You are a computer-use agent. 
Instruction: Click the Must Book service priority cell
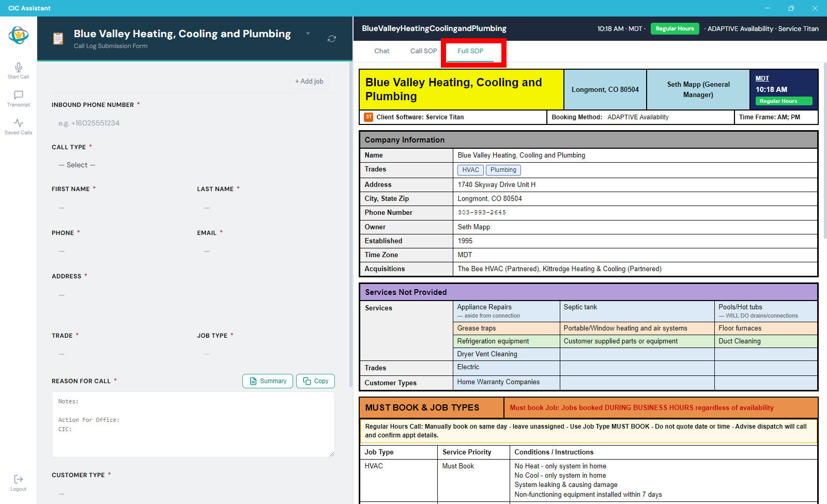(x=473, y=480)
